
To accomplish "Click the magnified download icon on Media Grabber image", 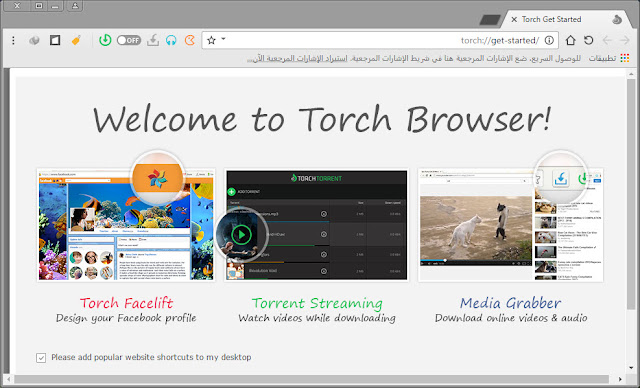I will click(x=560, y=178).
